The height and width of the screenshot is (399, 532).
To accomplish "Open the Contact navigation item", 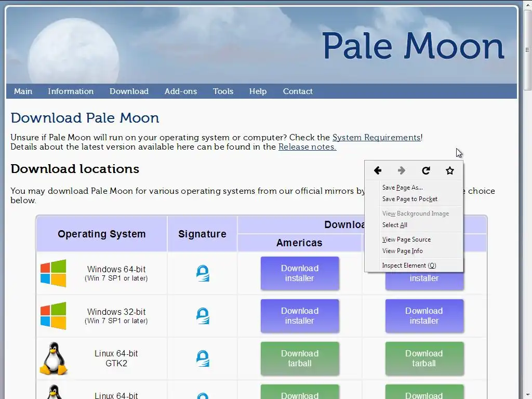I will pos(298,91).
